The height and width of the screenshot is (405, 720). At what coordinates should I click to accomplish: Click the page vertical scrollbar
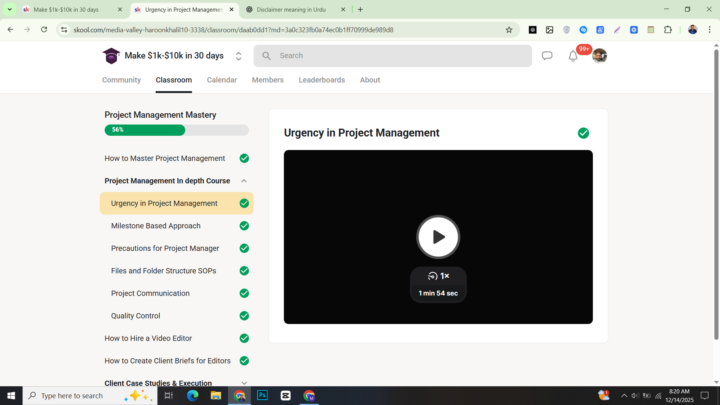[x=716, y=193]
